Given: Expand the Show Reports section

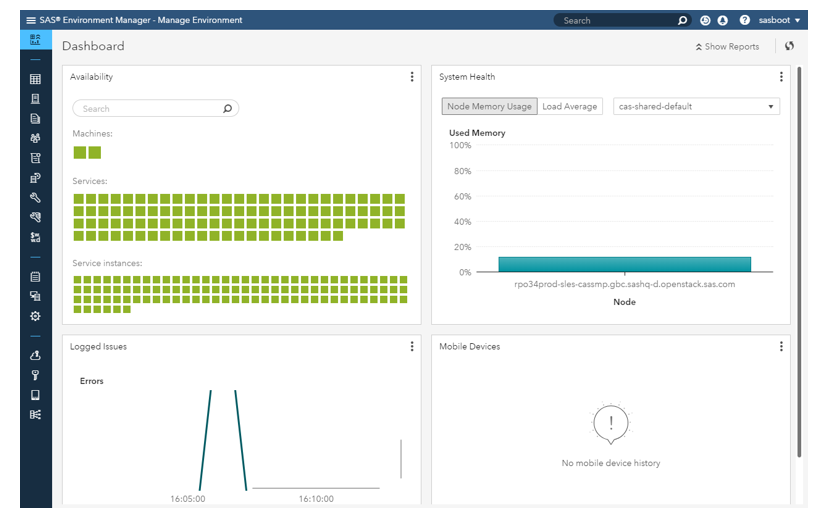Looking at the screenshot, I should [x=727, y=47].
